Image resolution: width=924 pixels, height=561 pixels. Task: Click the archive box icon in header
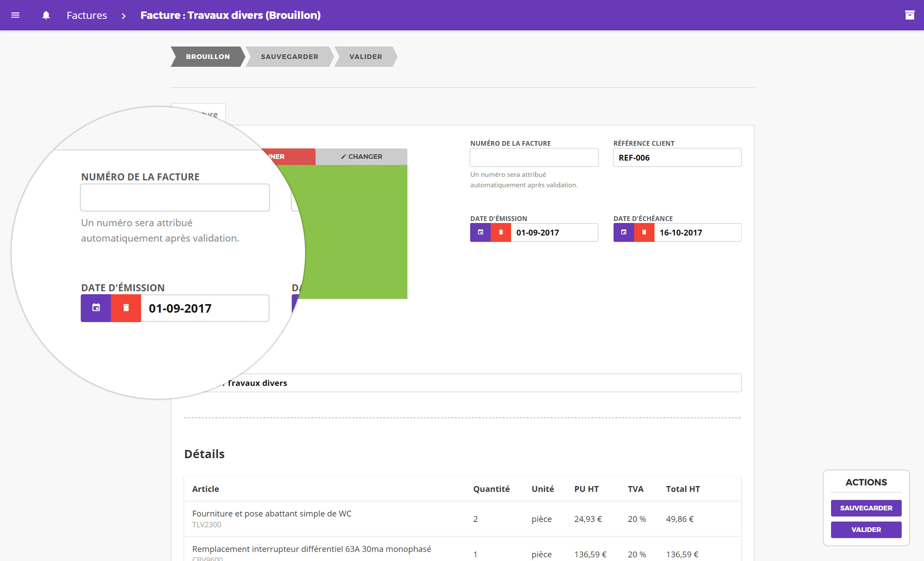[x=909, y=15]
